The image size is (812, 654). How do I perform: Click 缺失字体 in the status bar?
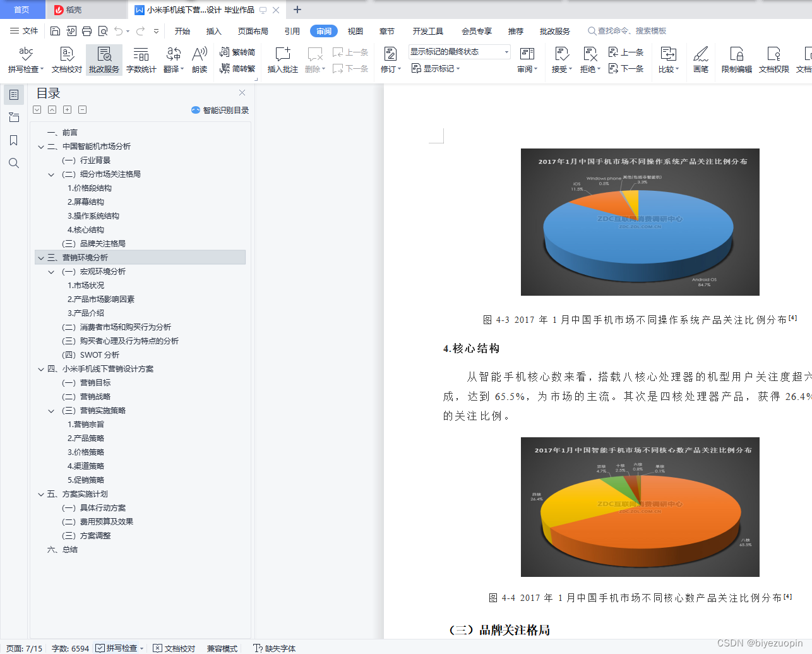tap(274, 648)
